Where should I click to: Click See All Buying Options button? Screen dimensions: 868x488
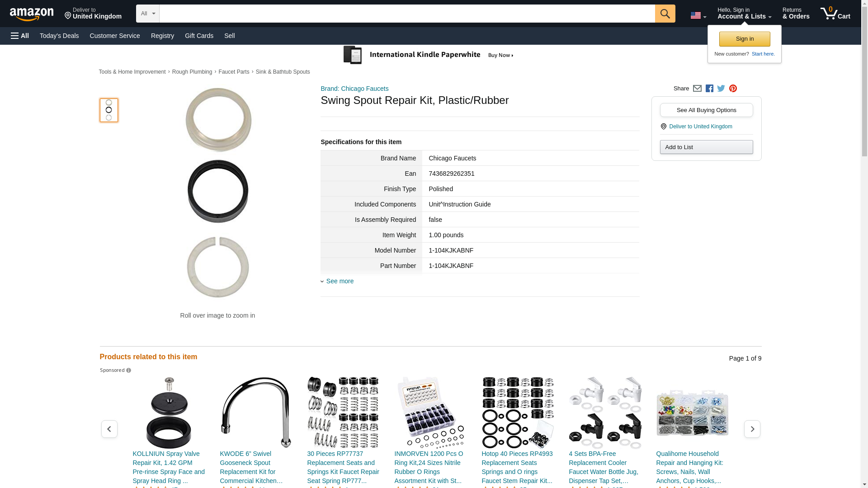[x=706, y=110]
